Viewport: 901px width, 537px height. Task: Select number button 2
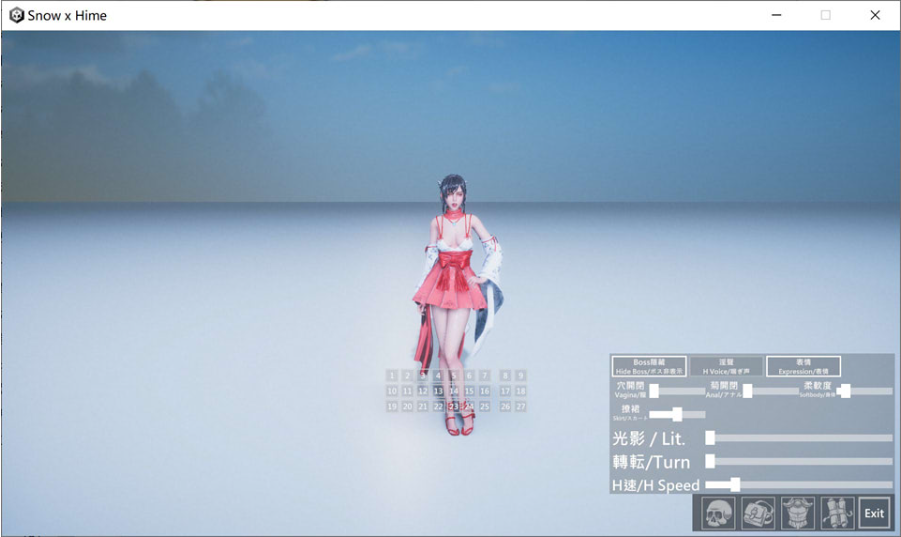point(407,376)
